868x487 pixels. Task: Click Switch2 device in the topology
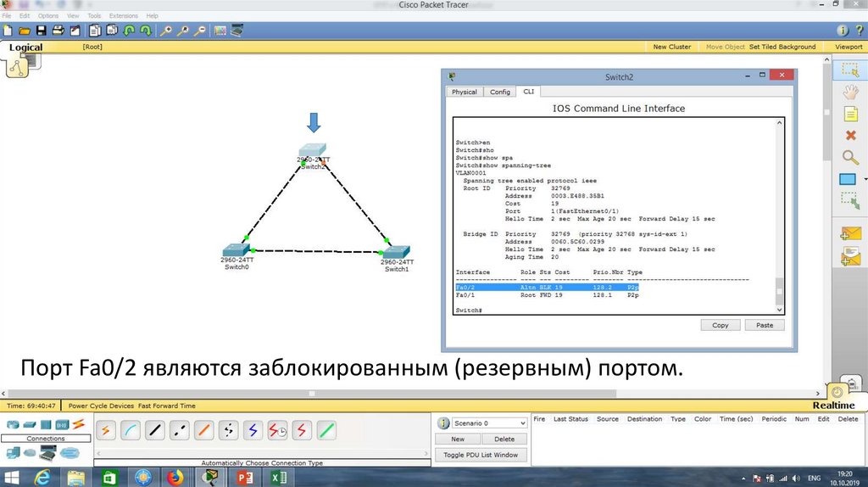[313, 150]
